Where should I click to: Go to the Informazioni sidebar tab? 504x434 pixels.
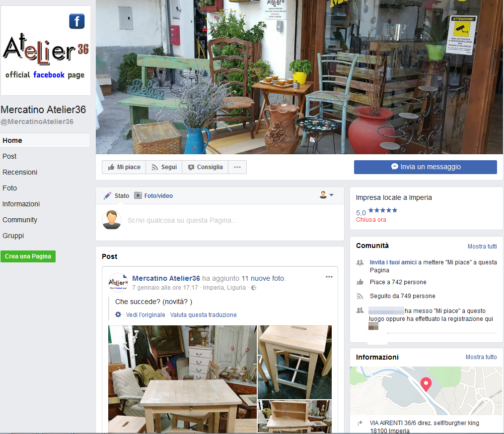click(x=21, y=204)
